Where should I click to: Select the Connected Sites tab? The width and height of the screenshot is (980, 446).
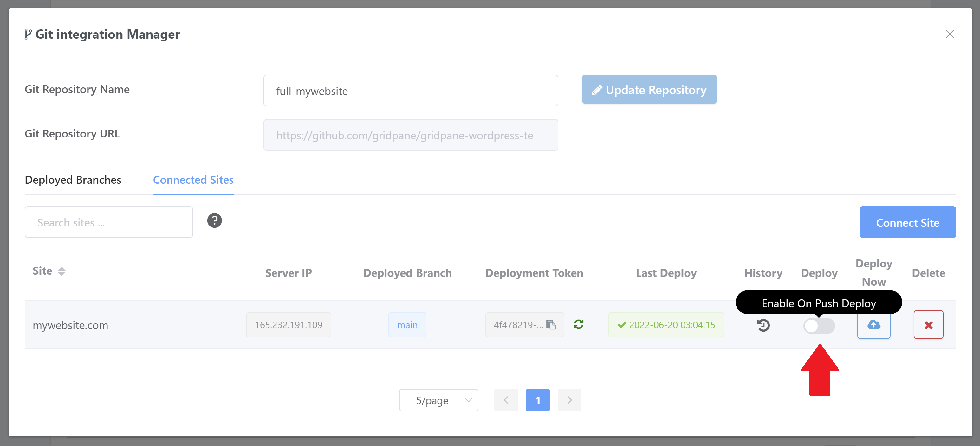pyautogui.click(x=193, y=180)
